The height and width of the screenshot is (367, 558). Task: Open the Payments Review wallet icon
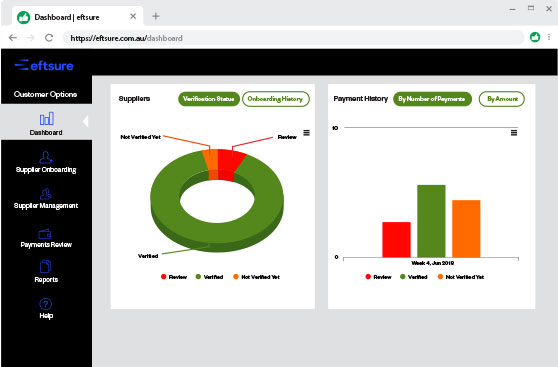point(45,234)
